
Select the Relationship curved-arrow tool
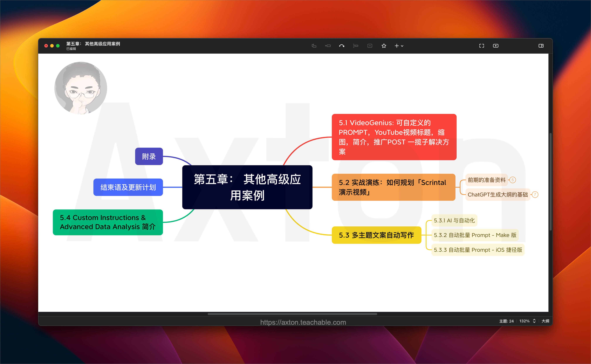tap(342, 46)
